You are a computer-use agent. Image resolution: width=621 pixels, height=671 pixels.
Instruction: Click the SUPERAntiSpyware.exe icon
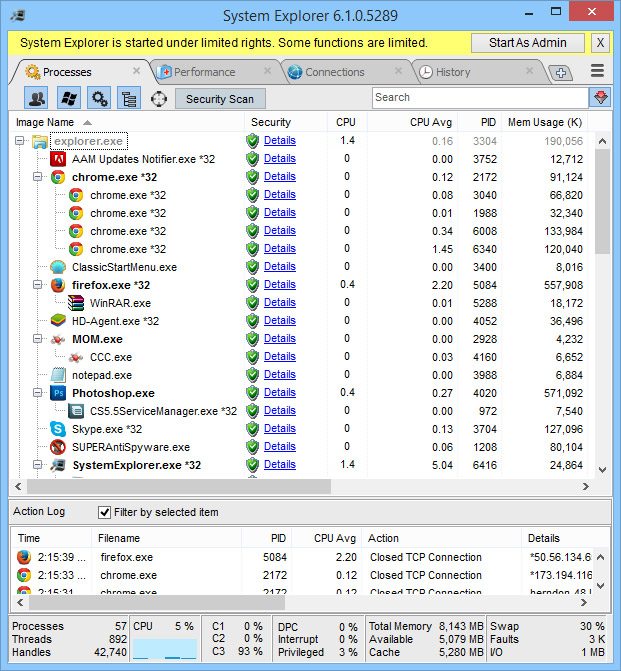(58, 447)
